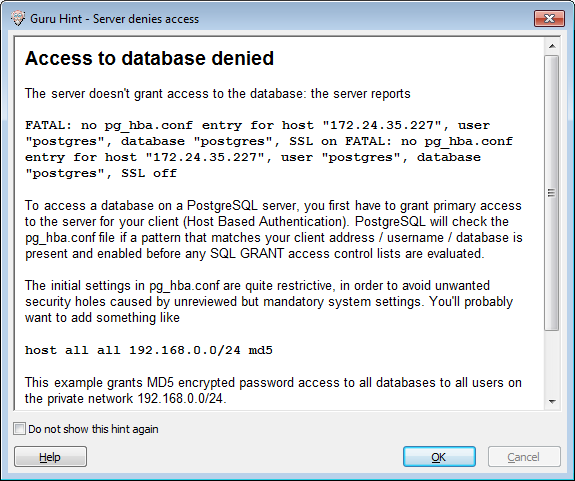575x481 pixels.
Task: Click the sentence about MD5 encrypted password access
Action: (273, 390)
